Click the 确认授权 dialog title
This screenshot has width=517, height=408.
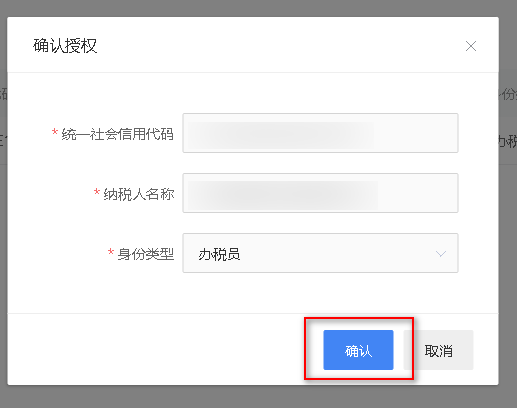pyautogui.click(x=65, y=46)
